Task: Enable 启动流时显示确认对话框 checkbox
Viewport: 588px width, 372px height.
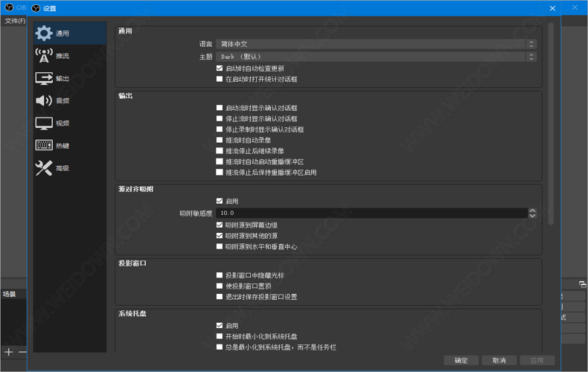Action: (x=220, y=108)
